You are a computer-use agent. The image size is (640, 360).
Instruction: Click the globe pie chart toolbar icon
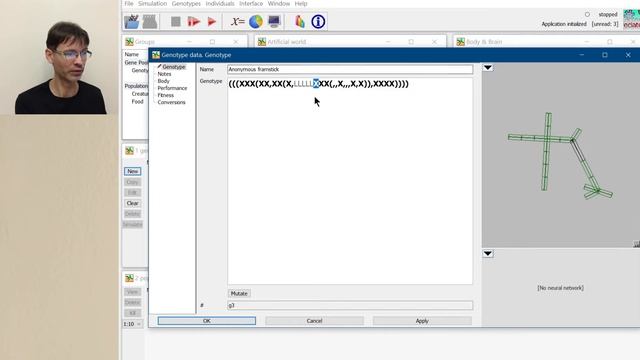point(256,21)
